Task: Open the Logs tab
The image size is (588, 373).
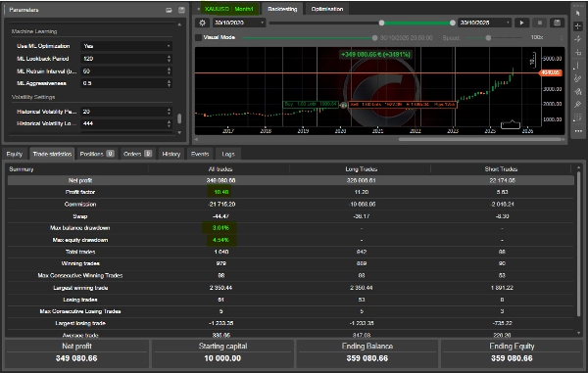Action: [x=228, y=154]
